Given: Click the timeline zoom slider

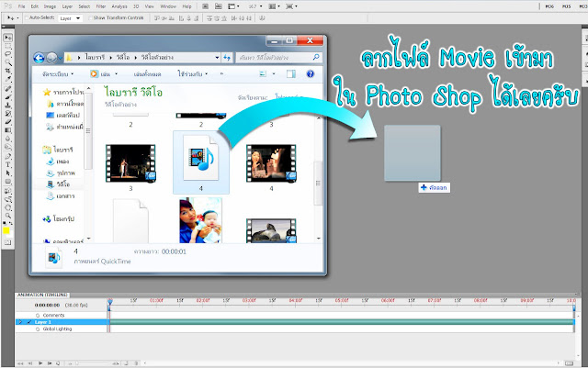Looking at the screenshot, I should tap(92, 363).
